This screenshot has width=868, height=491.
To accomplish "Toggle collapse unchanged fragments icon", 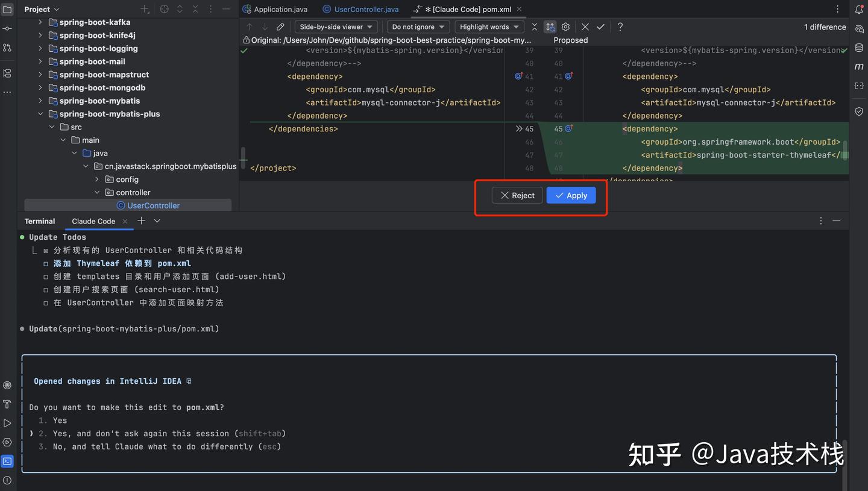I will (x=534, y=27).
